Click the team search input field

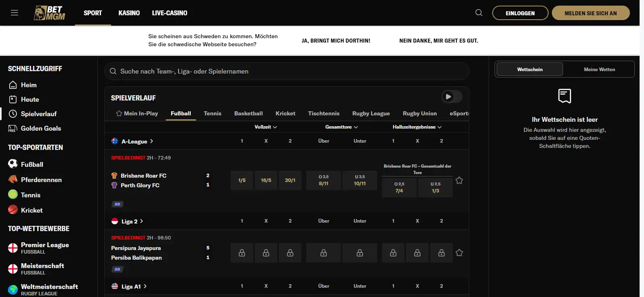287,71
